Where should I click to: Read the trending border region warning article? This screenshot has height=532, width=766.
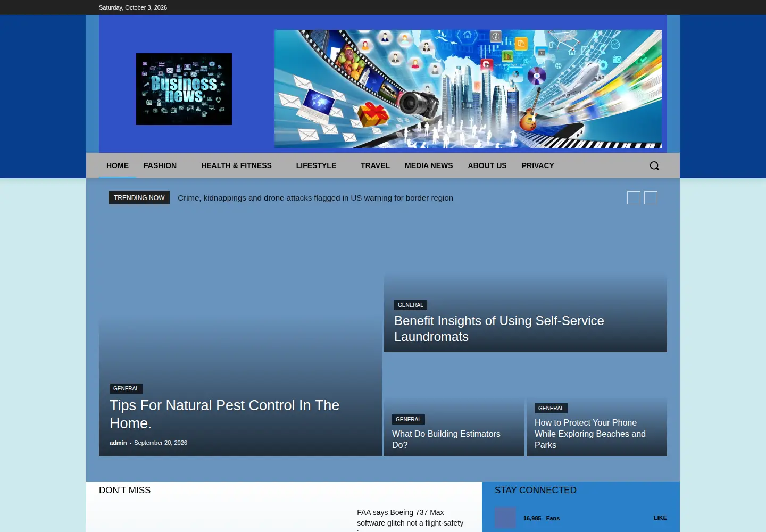[315, 198]
